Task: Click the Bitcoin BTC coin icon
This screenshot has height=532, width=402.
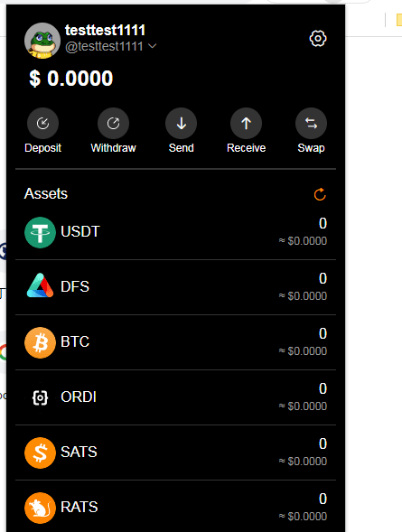Action: tap(40, 342)
